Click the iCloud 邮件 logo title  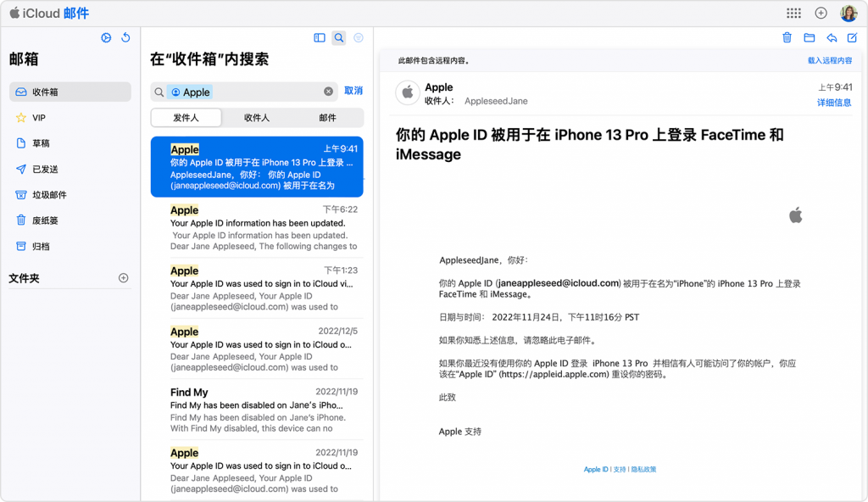48,14
